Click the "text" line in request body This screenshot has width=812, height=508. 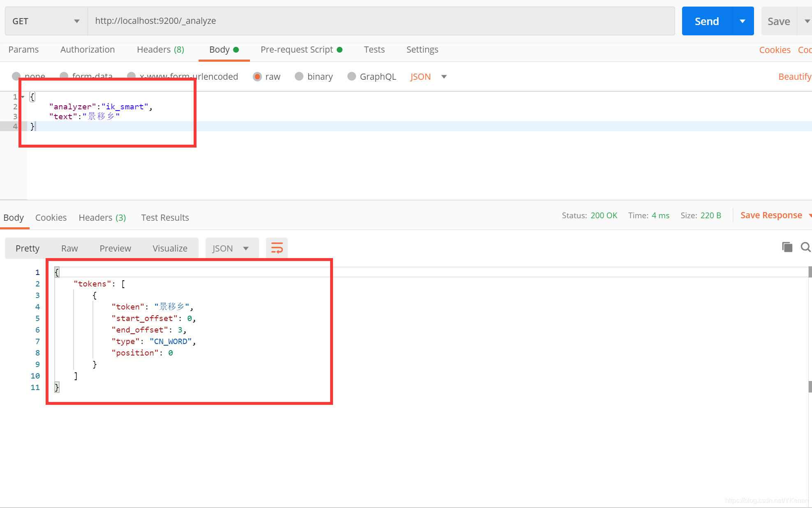point(84,116)
